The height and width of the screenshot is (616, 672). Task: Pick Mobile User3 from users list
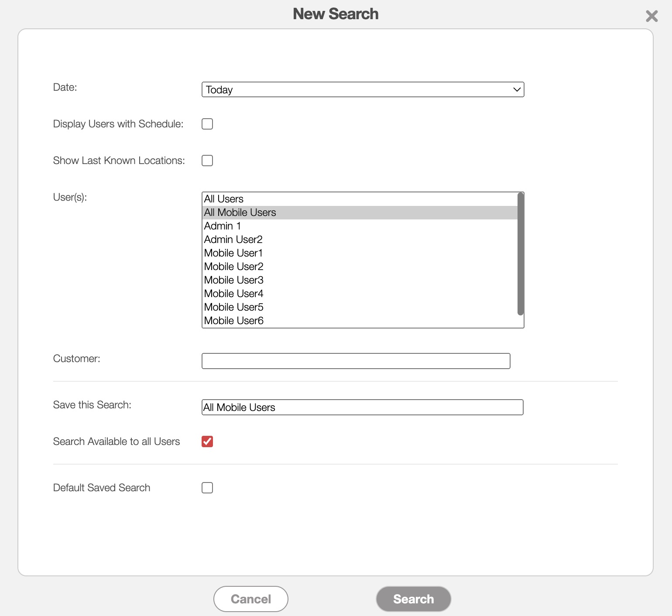coord(234,280)
